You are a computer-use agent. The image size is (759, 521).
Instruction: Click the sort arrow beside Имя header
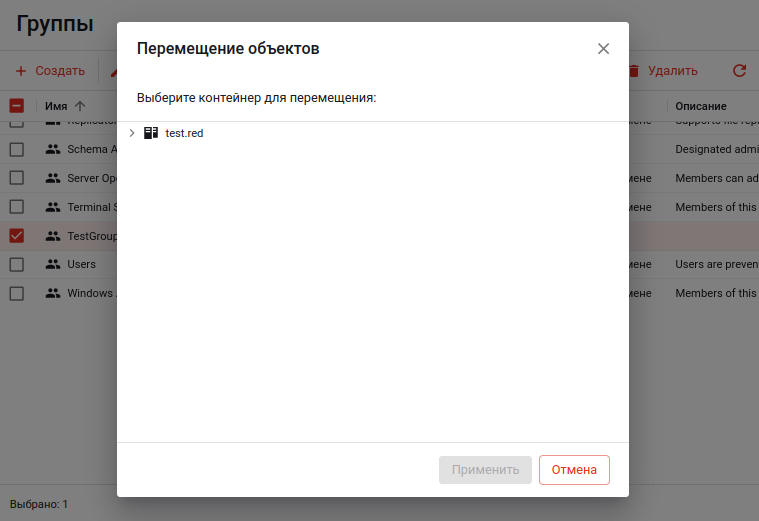click(x=80, y=106)
